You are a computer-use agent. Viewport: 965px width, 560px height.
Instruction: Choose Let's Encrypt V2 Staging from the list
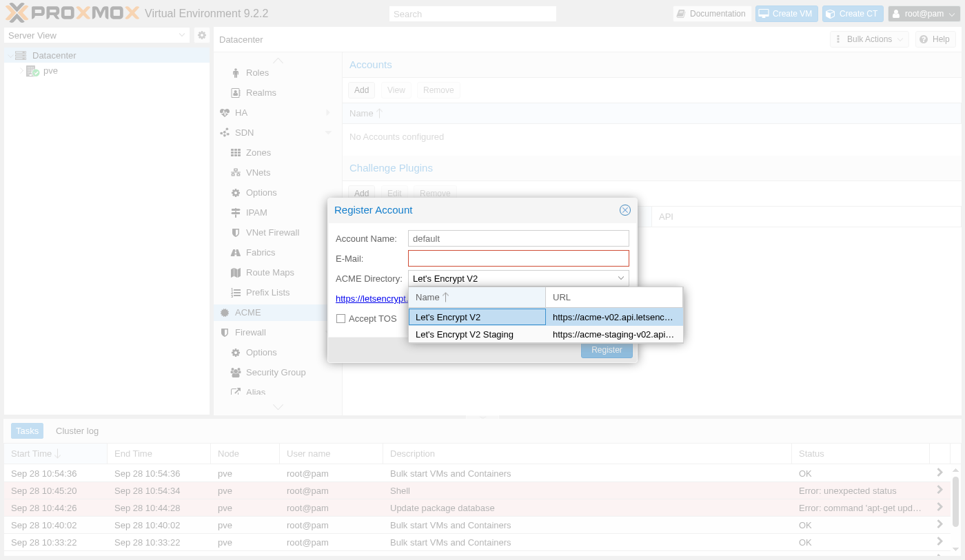point(546,335)
